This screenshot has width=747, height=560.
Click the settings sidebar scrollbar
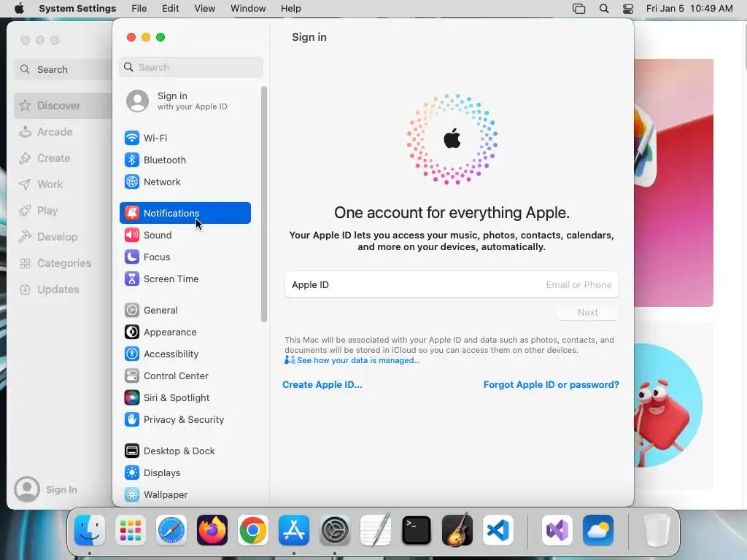click(264, 204)
